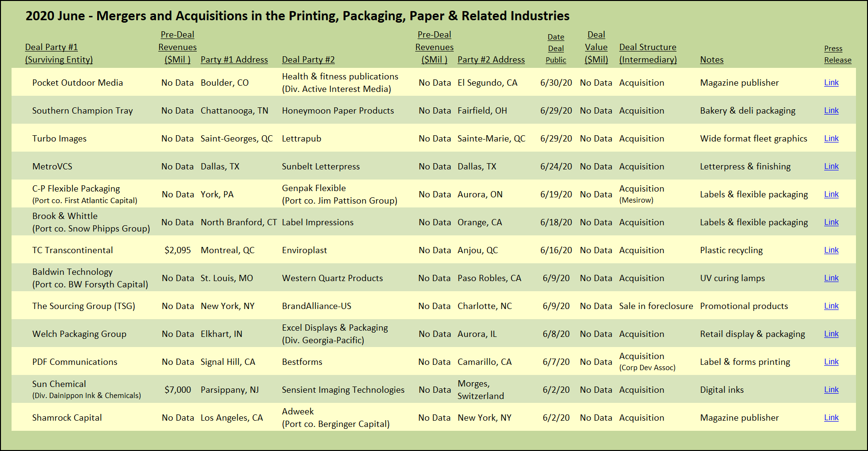This screenshot has width=868, height=451.
Task: Select the Deal Party #1 column header
Action: click(59, 53)
